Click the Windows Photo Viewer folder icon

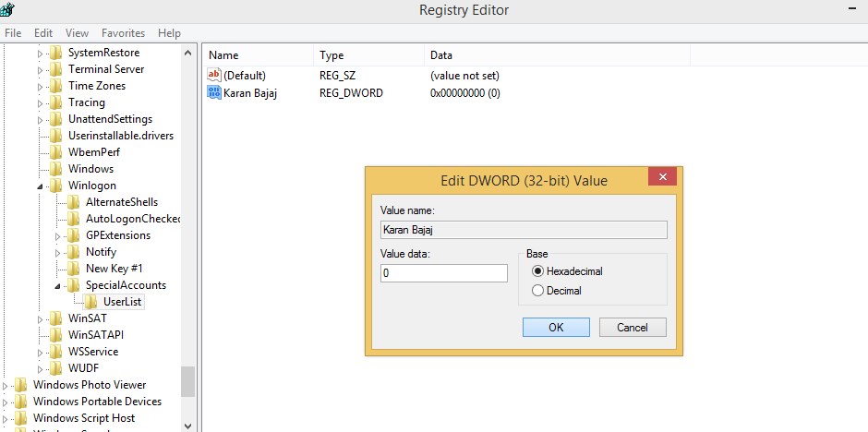[x=20, y=385]
